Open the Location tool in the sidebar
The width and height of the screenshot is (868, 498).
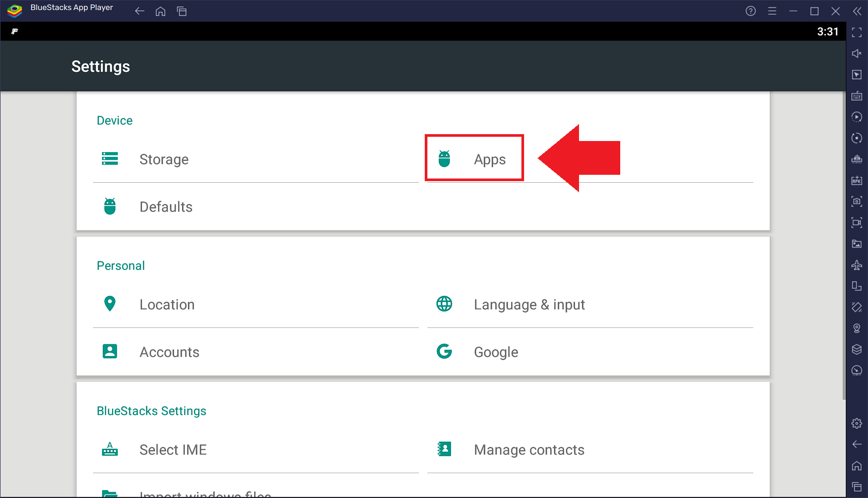click(x=857, y=328)
